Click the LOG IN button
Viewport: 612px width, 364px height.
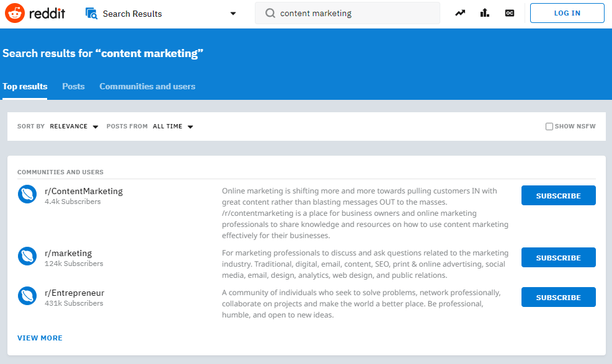[x=567, y=13]
